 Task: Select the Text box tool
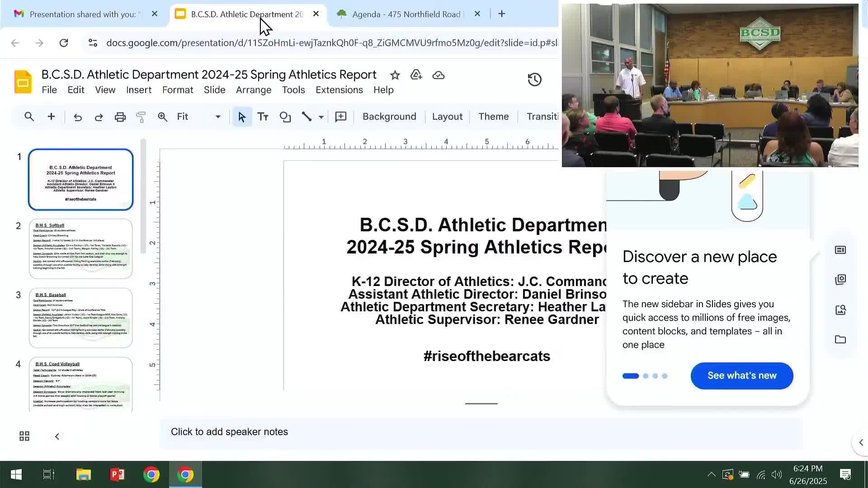click(263, 117)
